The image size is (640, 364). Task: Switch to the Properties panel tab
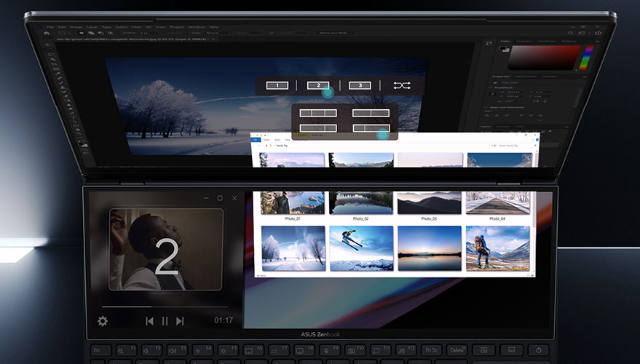click(501, 76)
